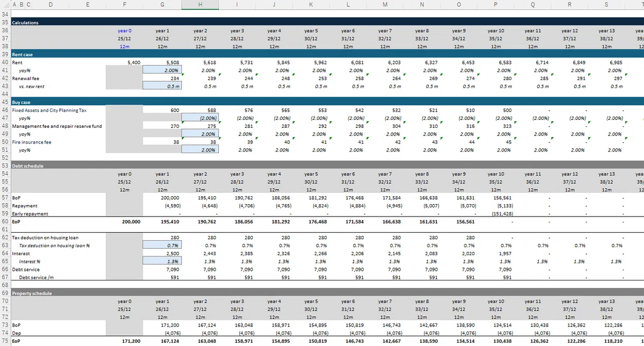Select property BoP value 171,200 in year 1
This screenshot has width=644, height=346.
[163, 325]
